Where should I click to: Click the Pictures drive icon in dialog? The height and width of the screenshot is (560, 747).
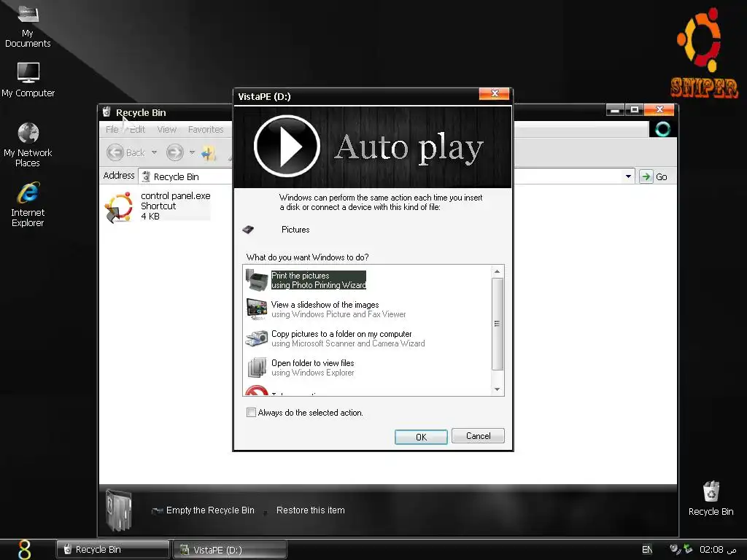click(248, 230)
